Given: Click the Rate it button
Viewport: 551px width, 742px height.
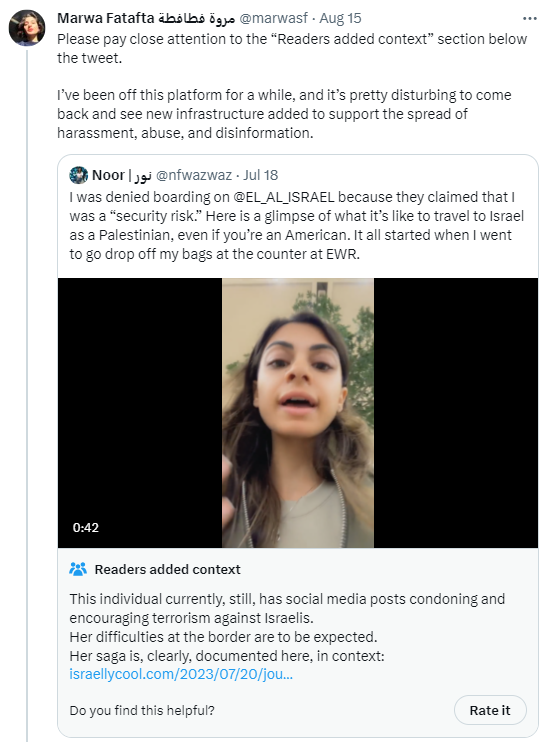Looking at the screenshot, I should coord(490,710).
